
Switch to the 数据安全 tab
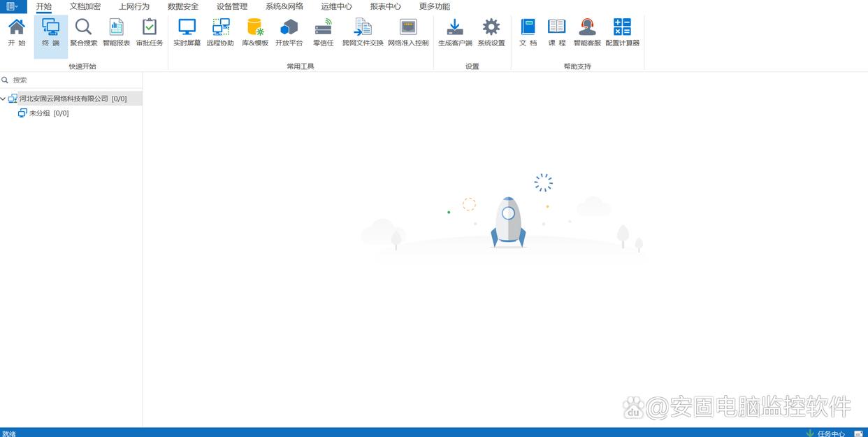183,6
